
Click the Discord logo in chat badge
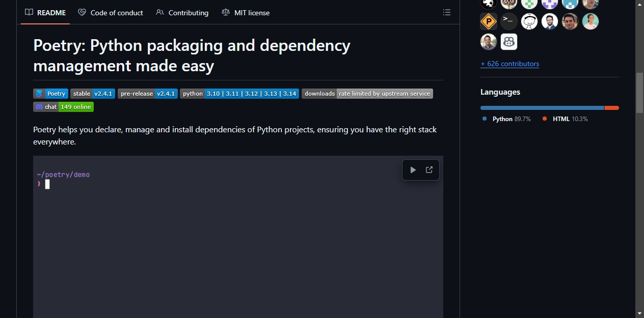39,107
